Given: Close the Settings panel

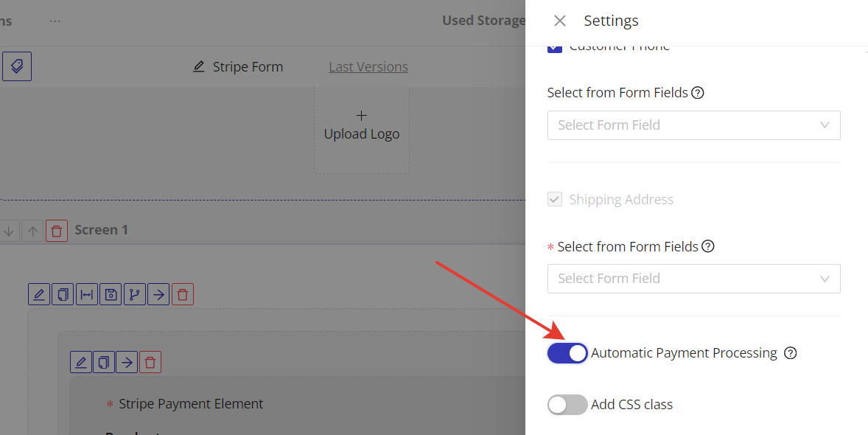Looking at the screenshot, I should click(560, 21).
